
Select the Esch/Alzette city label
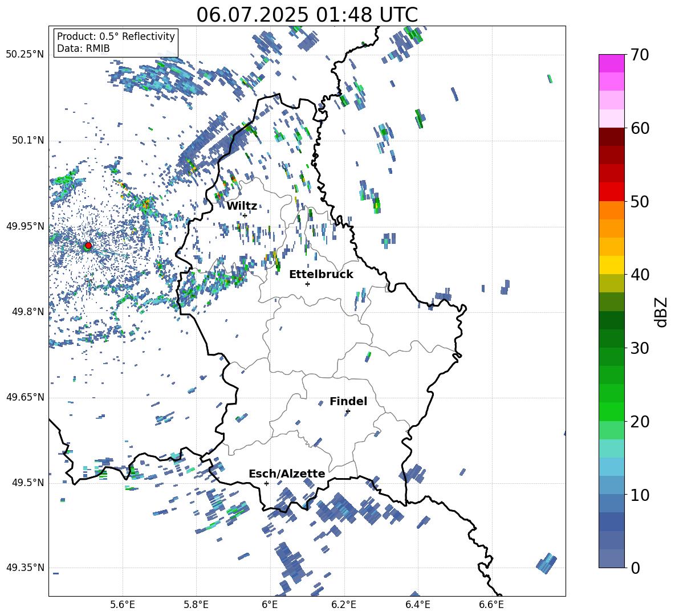(287, 474)
